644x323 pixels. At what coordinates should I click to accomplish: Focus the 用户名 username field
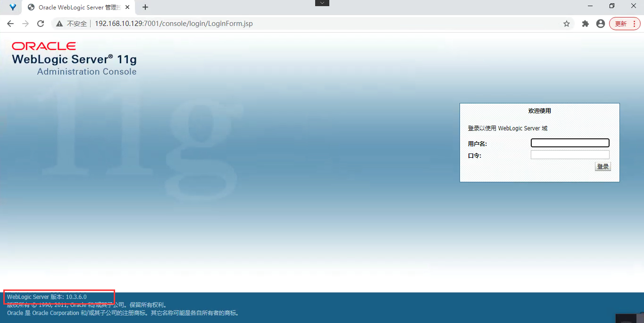tap(570, 143)
